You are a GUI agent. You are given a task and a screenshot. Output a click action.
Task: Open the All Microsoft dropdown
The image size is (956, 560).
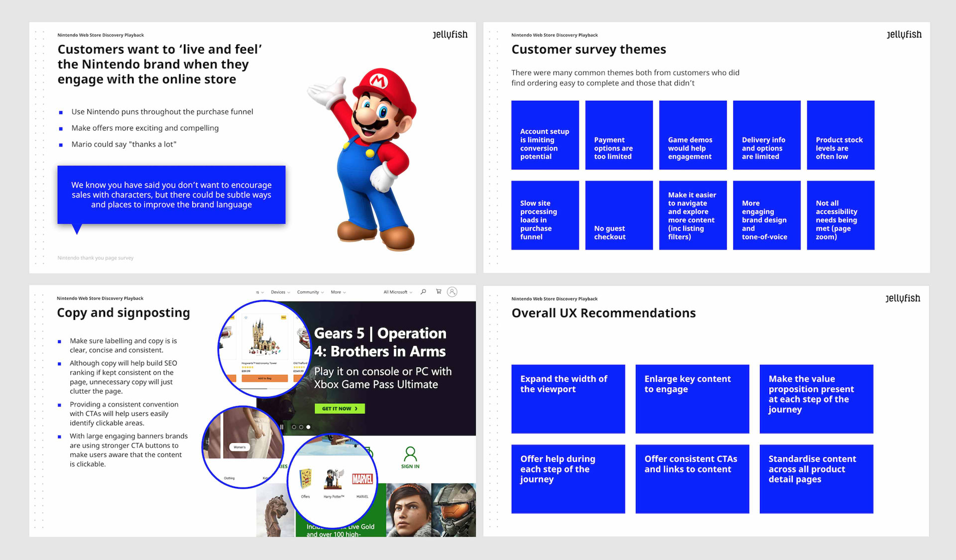398,292
